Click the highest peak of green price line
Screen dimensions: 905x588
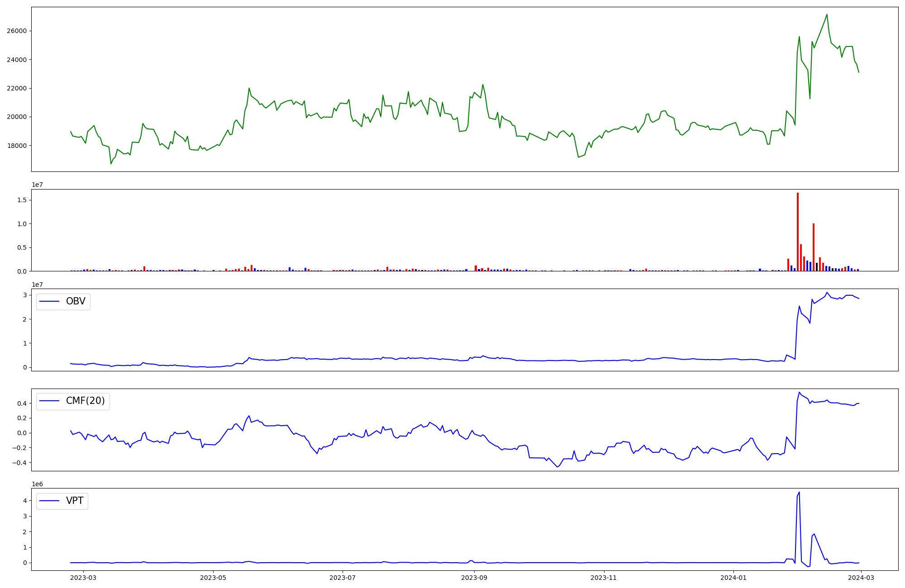827,14
